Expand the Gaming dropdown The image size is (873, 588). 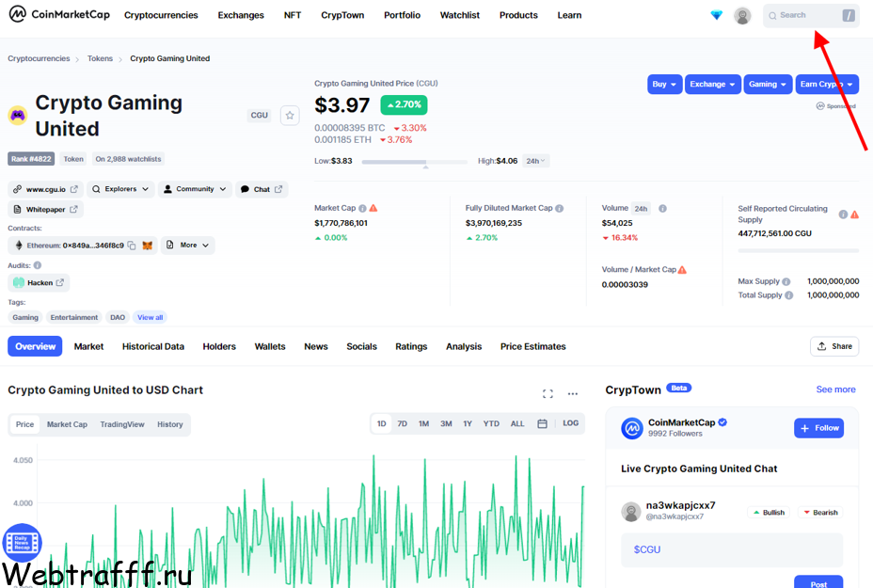pos(768,84)
